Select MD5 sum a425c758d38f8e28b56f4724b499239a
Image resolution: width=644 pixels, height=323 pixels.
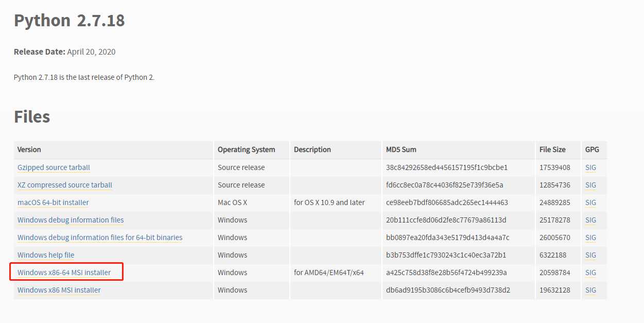(x=446, y=273)
